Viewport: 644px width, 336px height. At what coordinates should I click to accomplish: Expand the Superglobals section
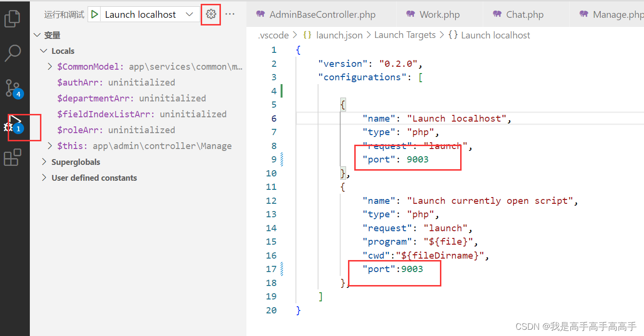pos(44,162)
